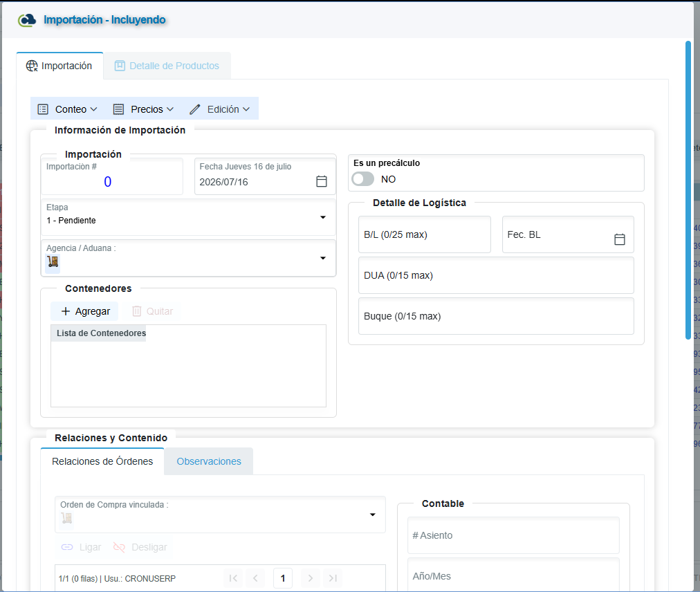Switch to Detalle de Productos tab
This screenshot has width=700, height=592.
coord(167,66)
